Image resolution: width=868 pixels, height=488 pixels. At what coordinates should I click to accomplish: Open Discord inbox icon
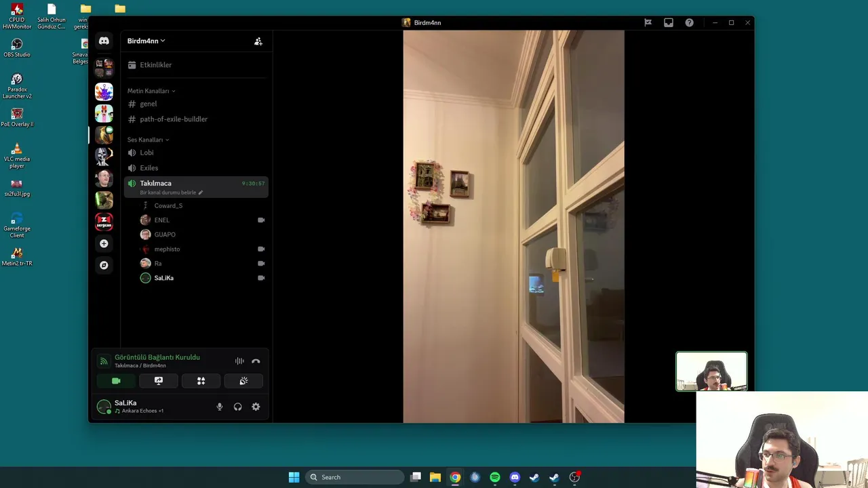pos(669,22)
